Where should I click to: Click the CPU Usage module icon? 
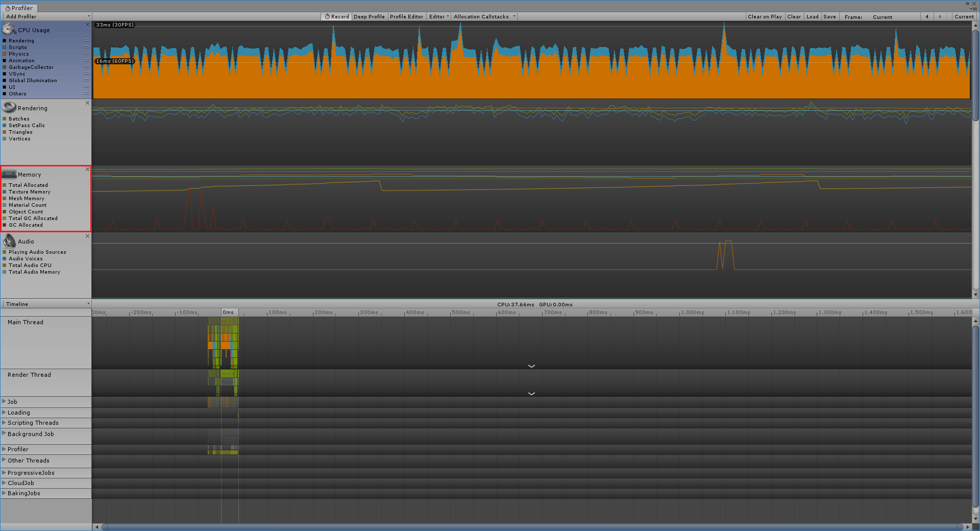point(9,29)
